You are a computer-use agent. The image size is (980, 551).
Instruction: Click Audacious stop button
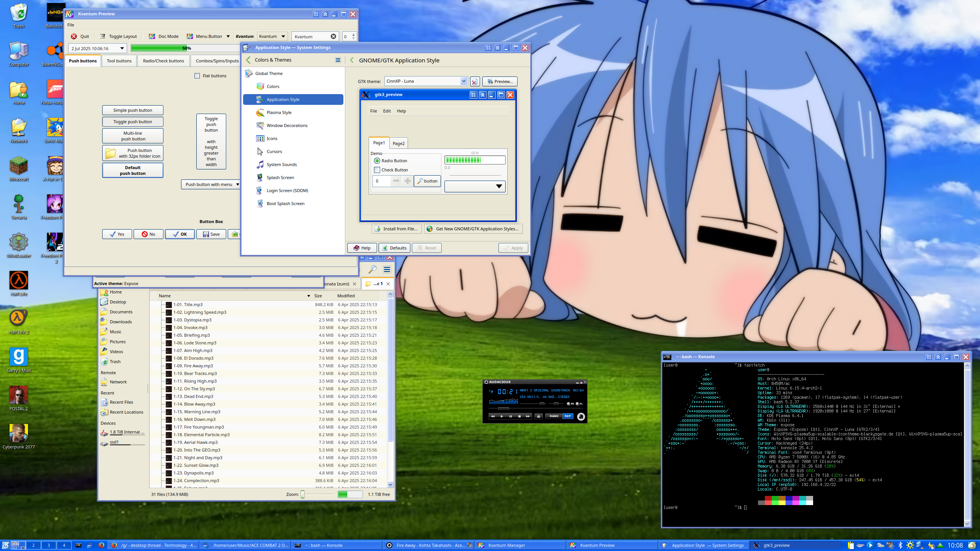coord(519,416)
